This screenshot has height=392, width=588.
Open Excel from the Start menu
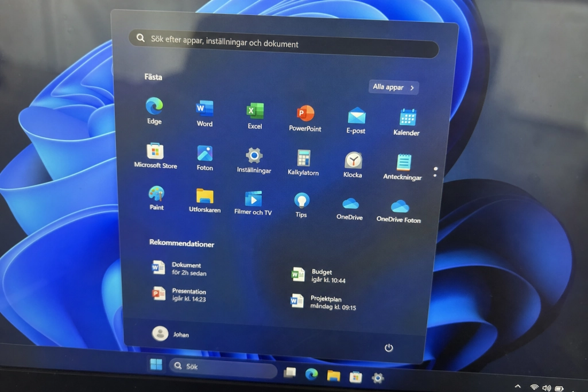254,115
